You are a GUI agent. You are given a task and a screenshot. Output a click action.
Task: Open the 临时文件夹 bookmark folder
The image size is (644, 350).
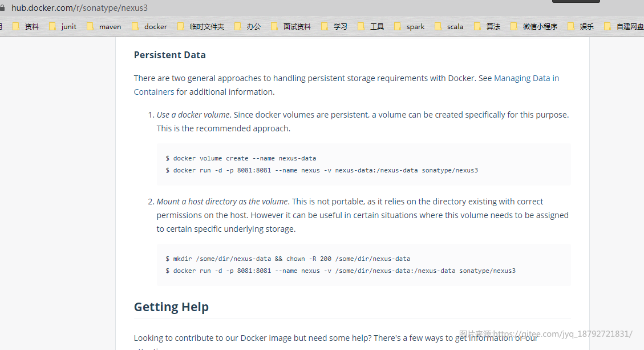pos(201,27)
